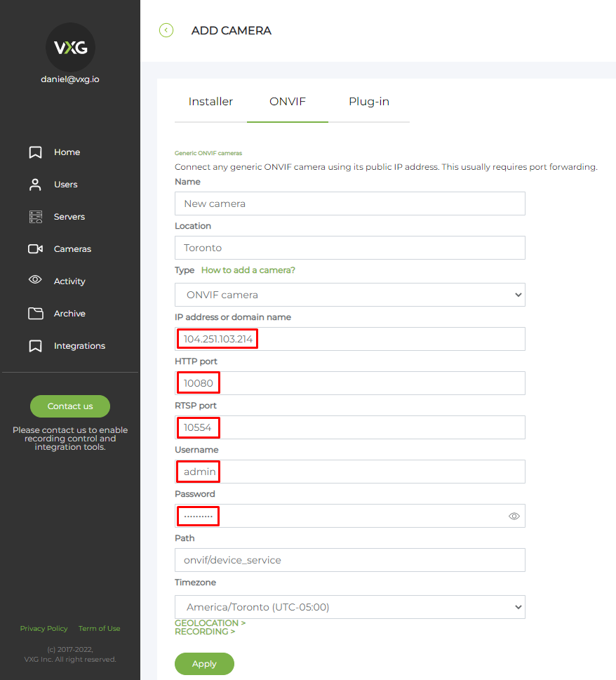This screenshot has width=616, height=680.
Task: Expand the GEOLOCATION section
Action: (x=210, y=622)
